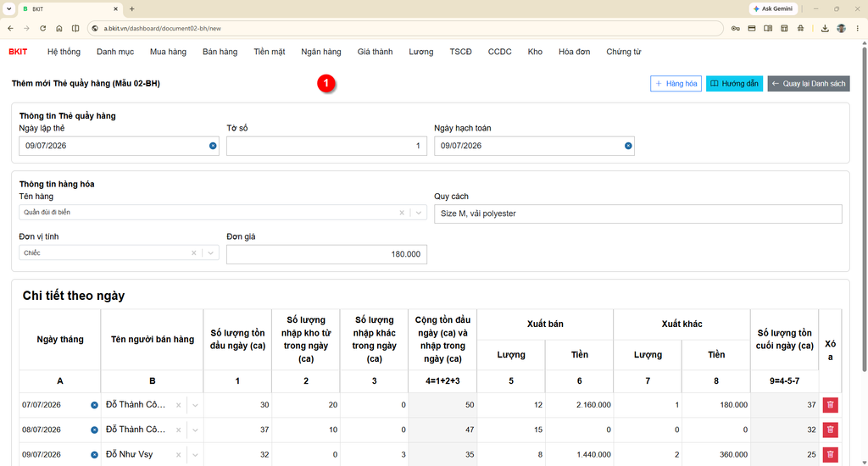Viewport: 868px width, 466px height.
Task: Edit the Quy cách text field
Action: (637, 214)
